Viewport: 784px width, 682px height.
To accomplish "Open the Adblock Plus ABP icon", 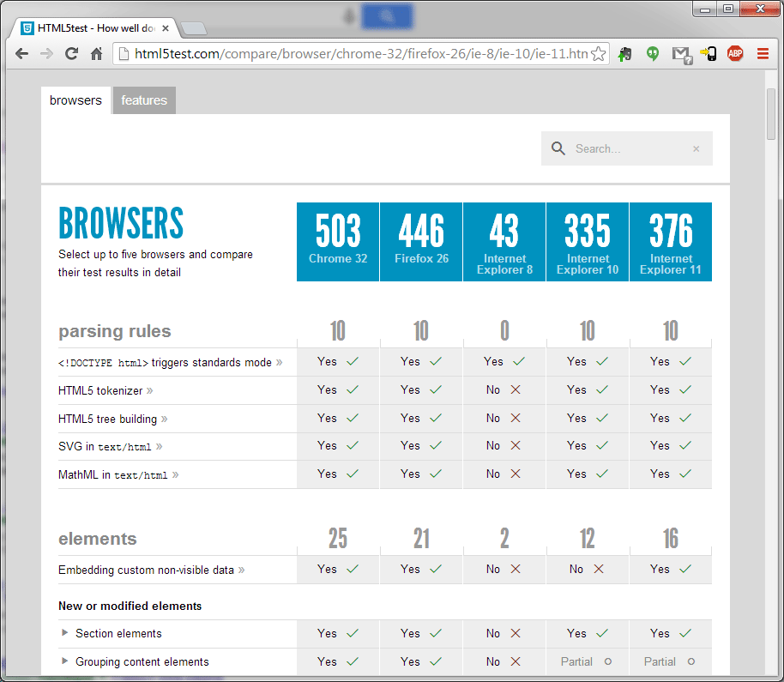I will tap(735, 53).
